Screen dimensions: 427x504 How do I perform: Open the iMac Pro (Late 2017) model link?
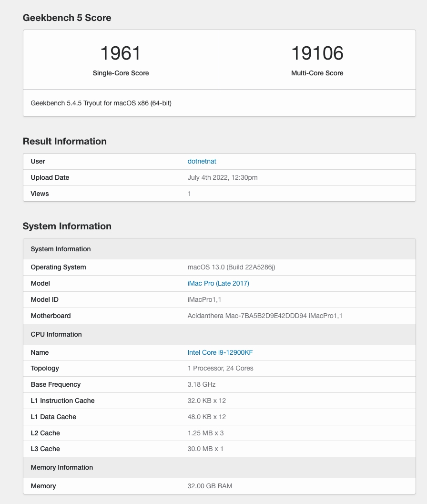click(218, 284)
